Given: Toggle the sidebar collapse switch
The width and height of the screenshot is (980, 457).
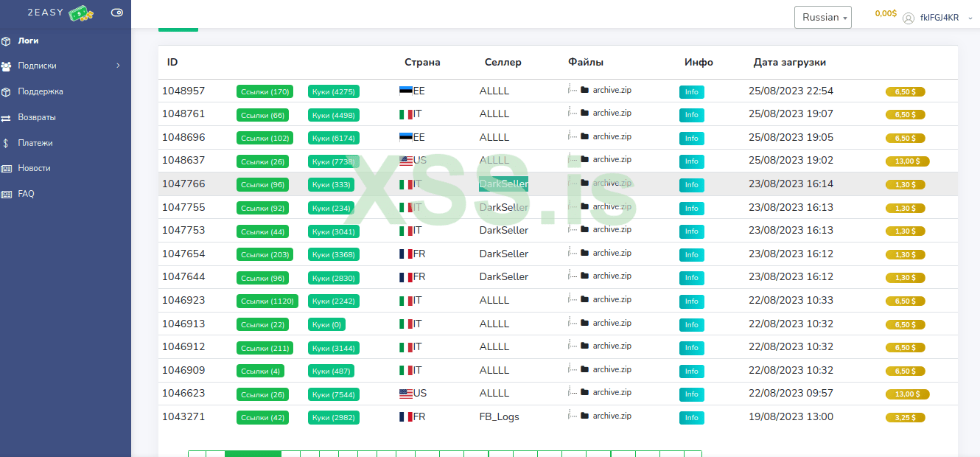Looking at the screenshot, I should (x=116, y=13).
